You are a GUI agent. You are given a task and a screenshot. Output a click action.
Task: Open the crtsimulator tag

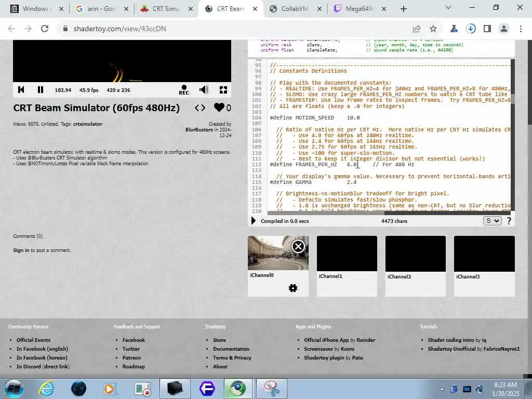(x=87, y=124)
